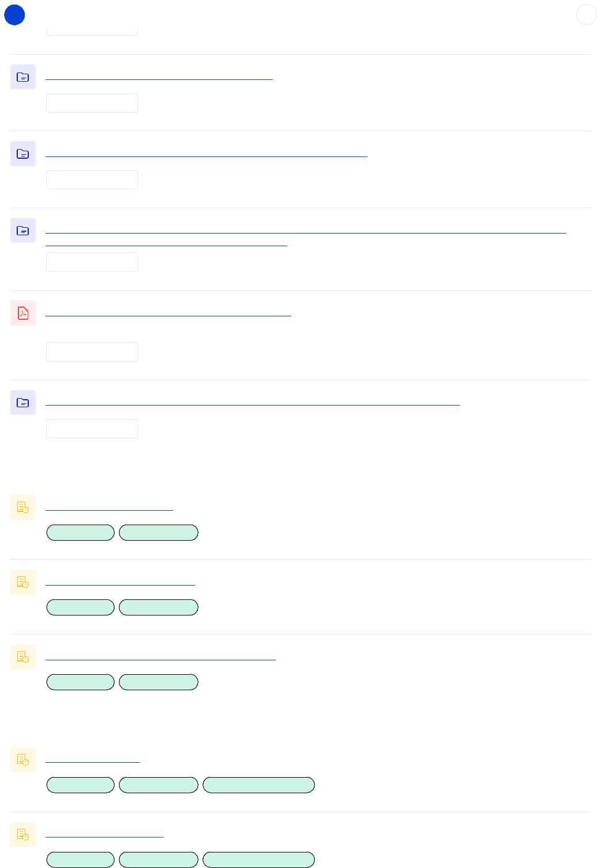
Task: Click the second green badge under the third yellow activity
Action: pyautogui.click(x=158, y=682)
